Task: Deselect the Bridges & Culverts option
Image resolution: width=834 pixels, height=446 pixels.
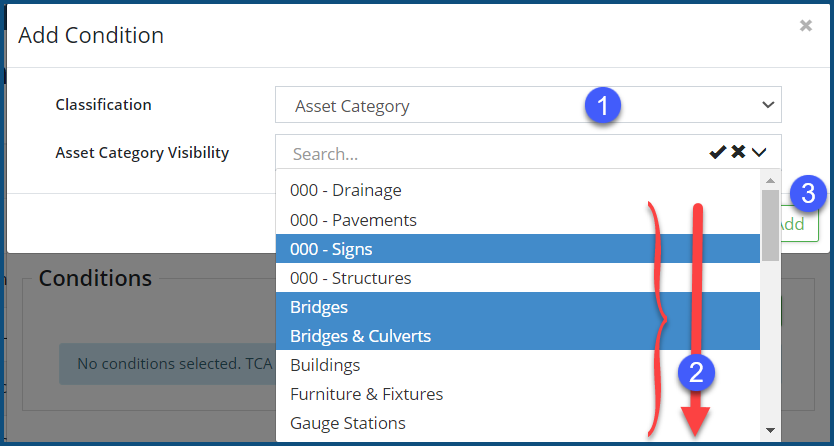Action: pos(360,336)
